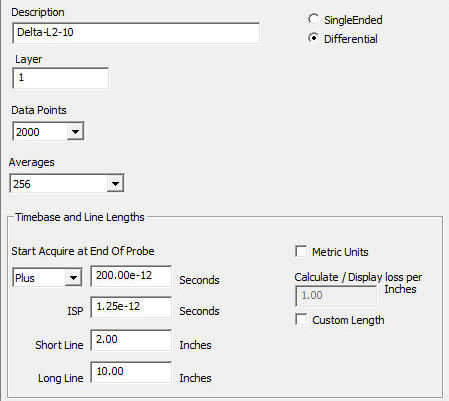Click the Description text field
Viewport: 449px width, 401px height.
pos(136,33)
